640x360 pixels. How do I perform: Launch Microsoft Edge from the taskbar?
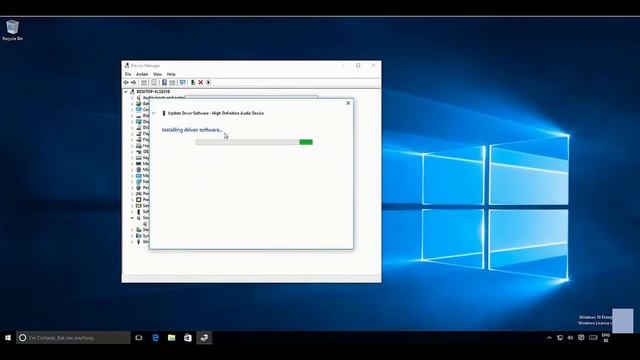[x=155, y=338]
